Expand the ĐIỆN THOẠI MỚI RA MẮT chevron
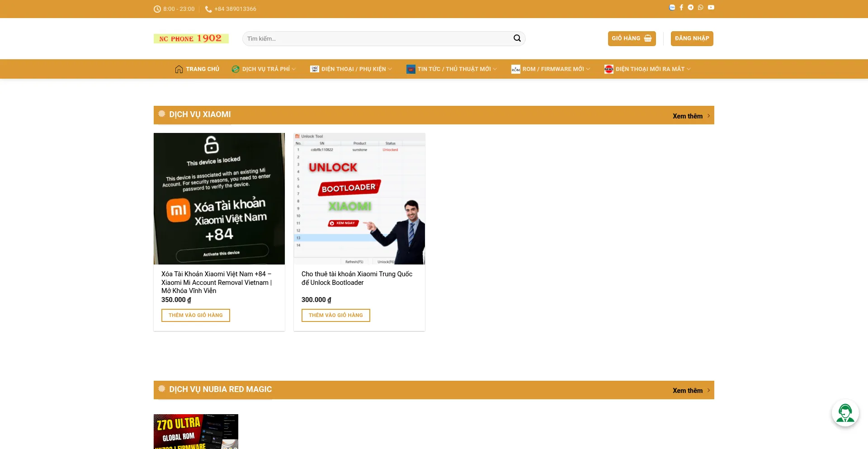 (x=689, y=69)
